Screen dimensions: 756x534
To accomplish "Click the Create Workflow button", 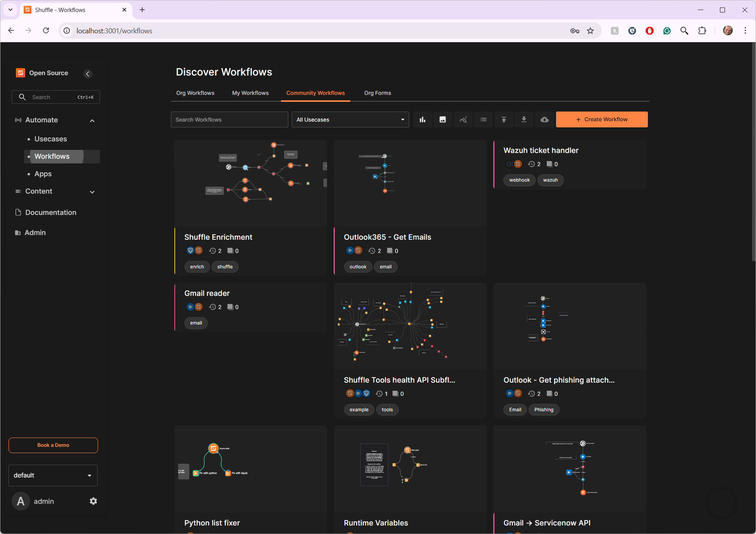I will [601, 119].
